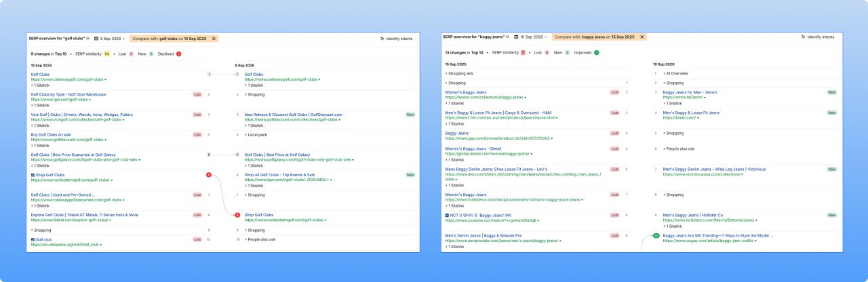Viewport: 868px width, 282px height.
Task: Open Baggy Jeans Are Still Trending Vogue article
Action: pyautogui.click(x=717, y=235)
